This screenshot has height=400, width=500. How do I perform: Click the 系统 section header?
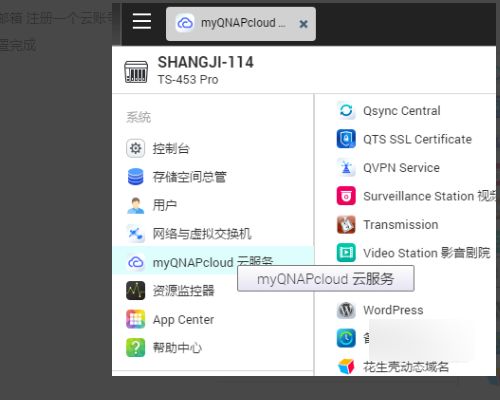[139, 117]
